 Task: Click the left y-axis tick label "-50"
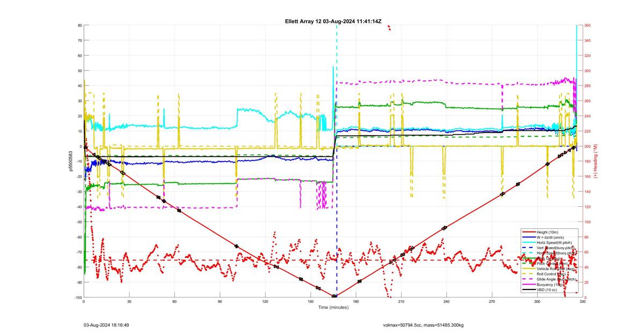tap(78, 222)
